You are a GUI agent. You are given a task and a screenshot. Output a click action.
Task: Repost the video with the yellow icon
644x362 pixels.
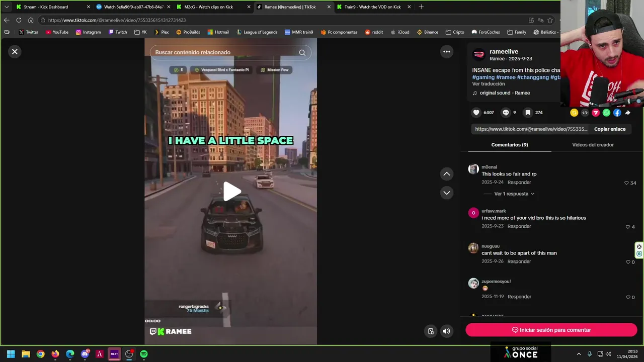click(x=574, y=113)
